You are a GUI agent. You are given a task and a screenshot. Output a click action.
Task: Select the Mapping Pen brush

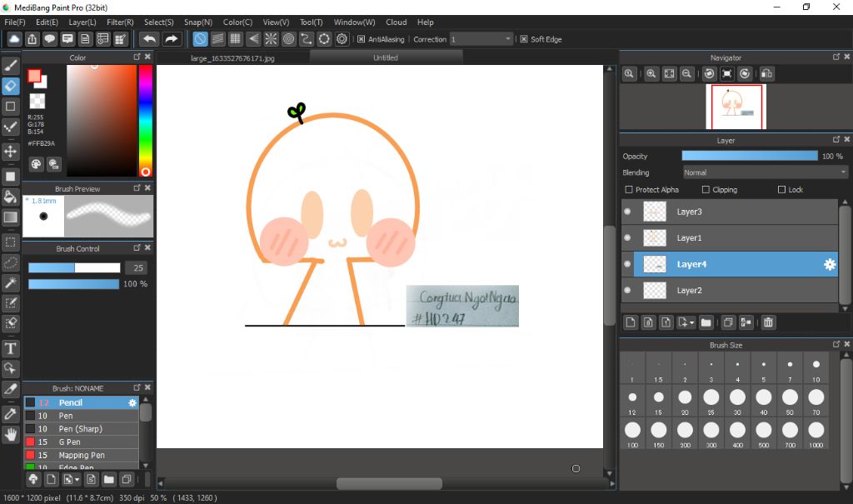tap(82, 455)
